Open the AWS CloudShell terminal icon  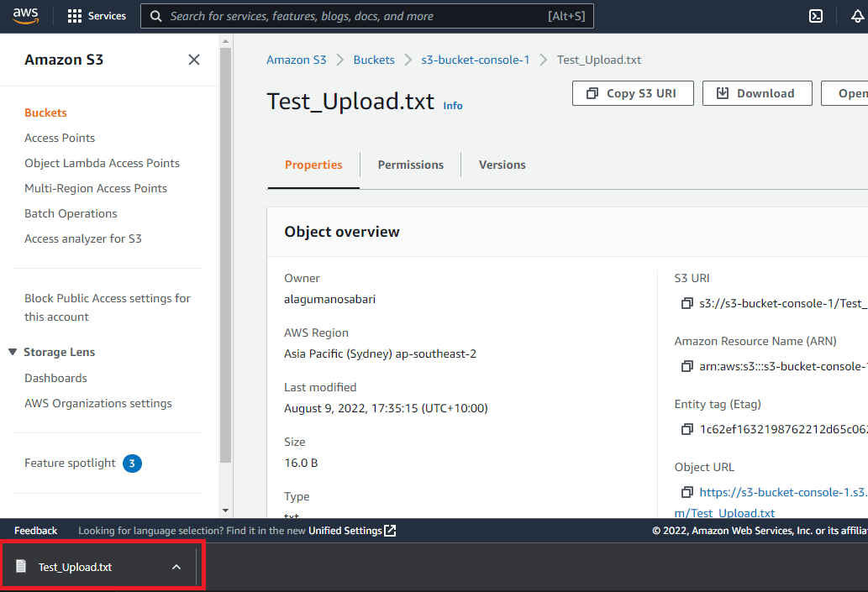[815, 15]
